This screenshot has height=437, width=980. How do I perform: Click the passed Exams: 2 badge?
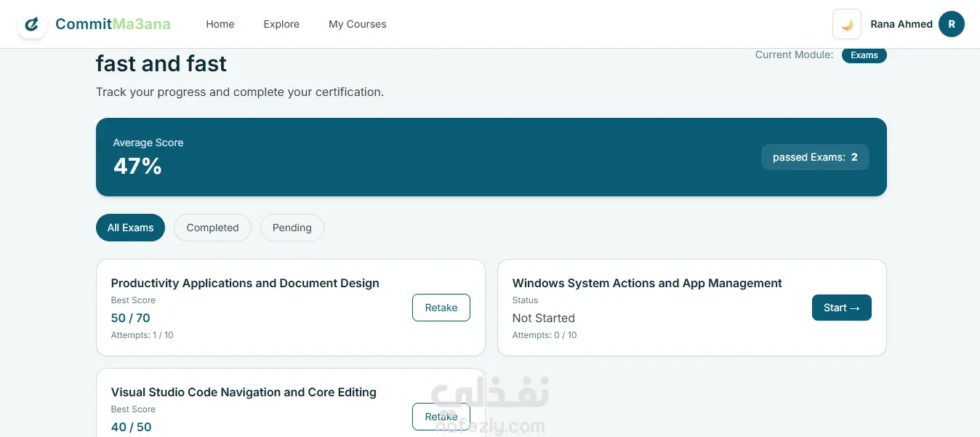click(815, 157)
